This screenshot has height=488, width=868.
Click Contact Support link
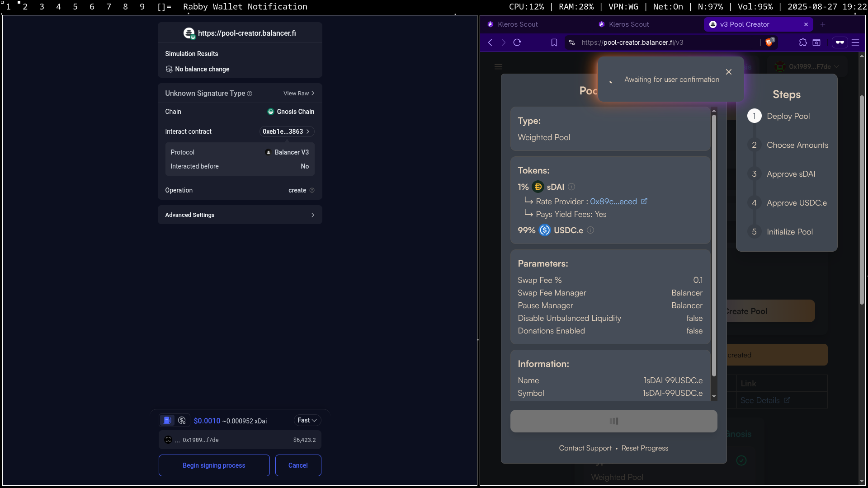coord(585,448)
